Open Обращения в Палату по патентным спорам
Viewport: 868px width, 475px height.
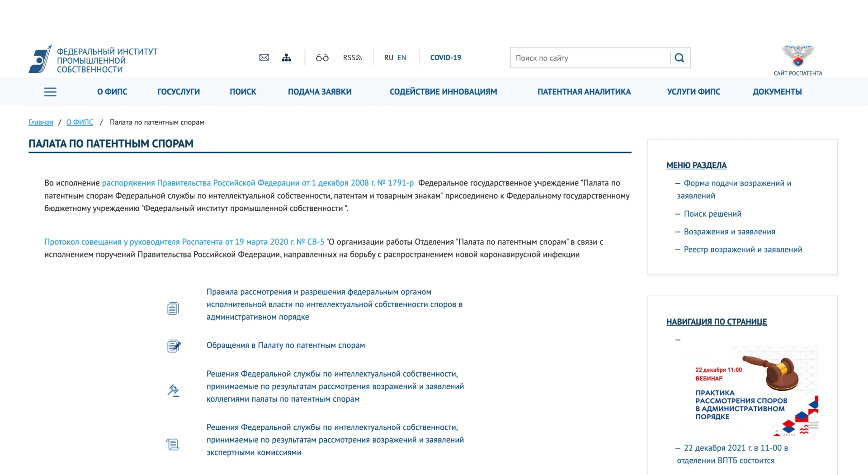[286, 345]
